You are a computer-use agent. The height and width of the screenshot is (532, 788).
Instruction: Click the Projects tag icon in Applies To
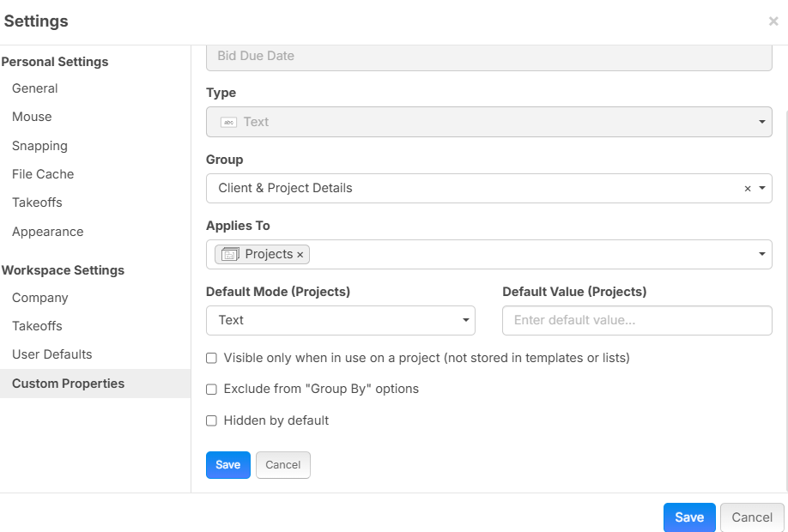(230, 255)
